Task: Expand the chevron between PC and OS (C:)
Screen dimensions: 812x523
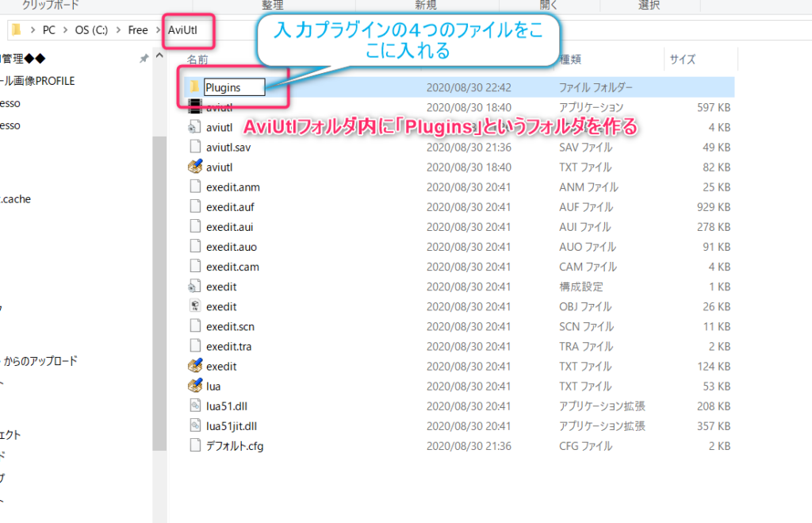Action: (x=65, y=30)
